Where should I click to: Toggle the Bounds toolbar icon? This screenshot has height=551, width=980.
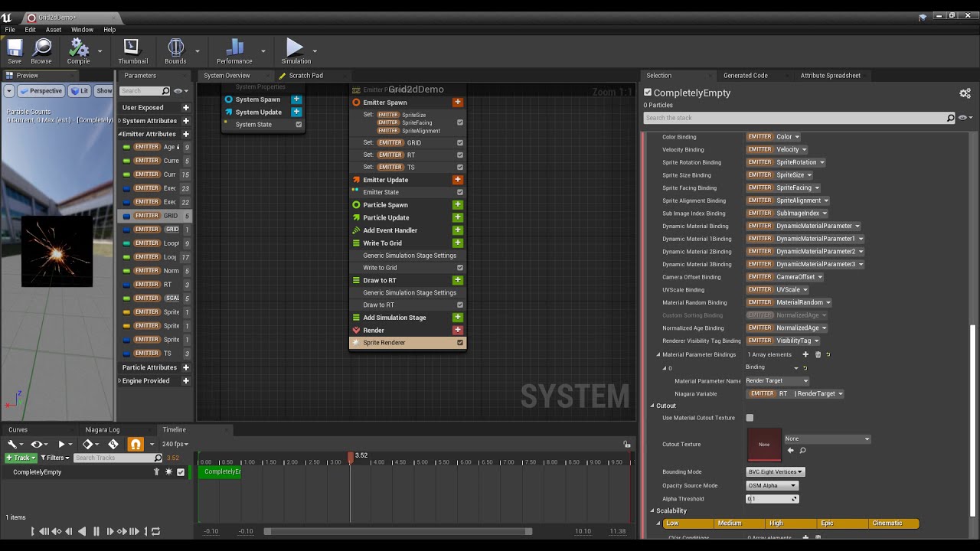pyautogui.click(x=175, y=51)
